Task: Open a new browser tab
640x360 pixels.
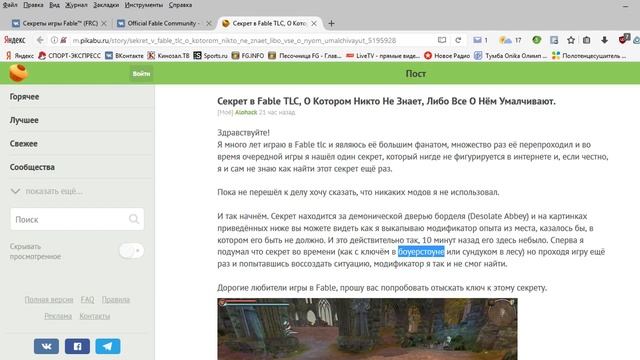Action: 331,23
